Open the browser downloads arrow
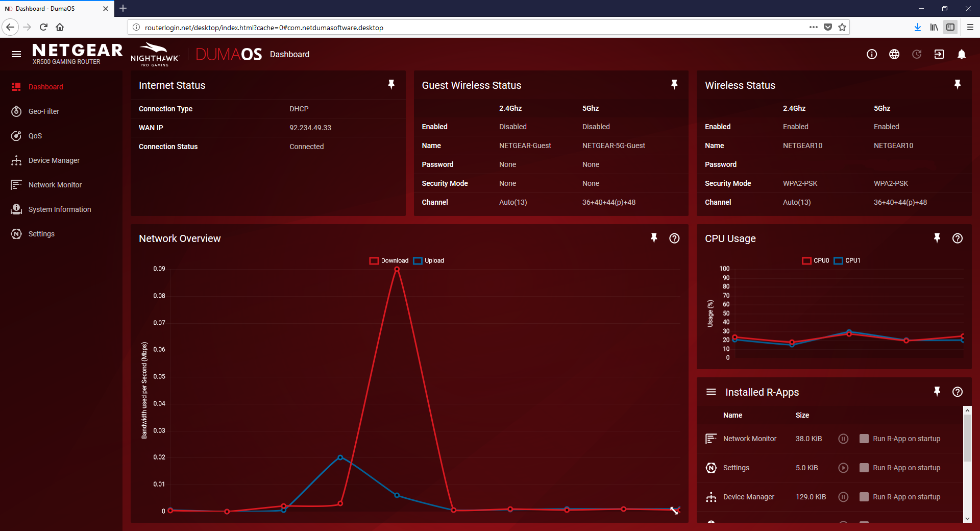 pyautogui.click(x=918, y=27)
